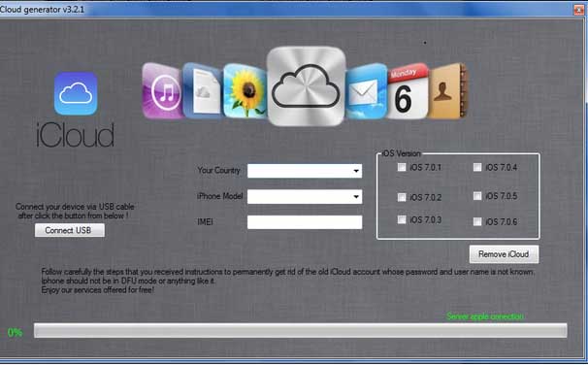Click the 'iCloud' logo text

point(76,135)
